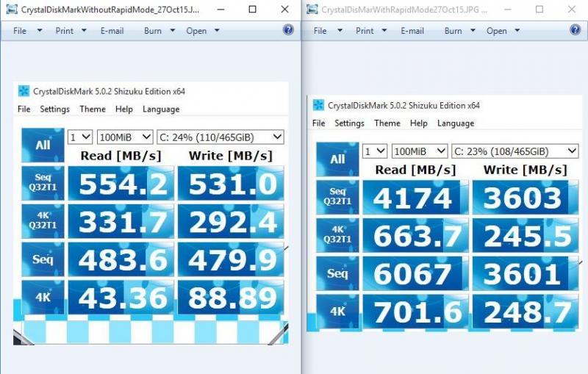Click 88.89 4K write value

click(231, 297)
